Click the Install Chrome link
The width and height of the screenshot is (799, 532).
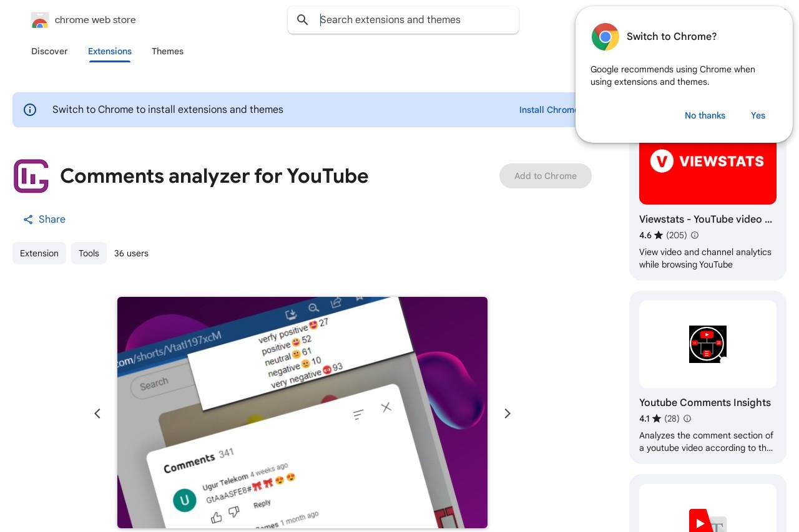point(547,110)
